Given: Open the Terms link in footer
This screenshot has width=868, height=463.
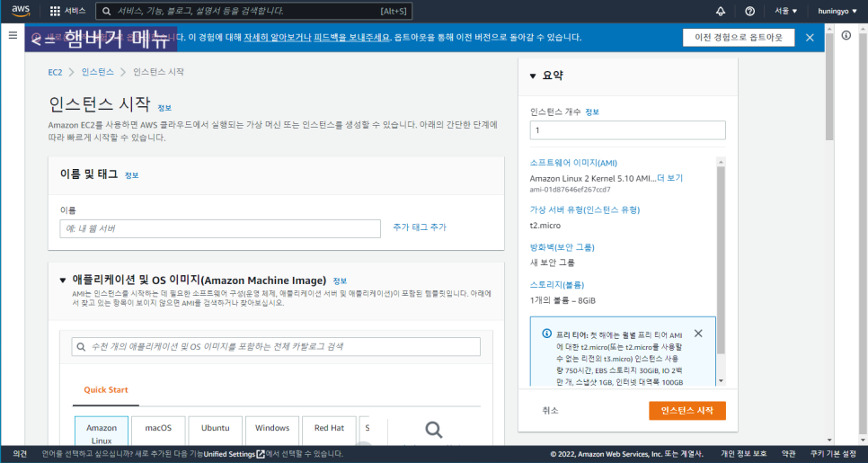Looking at the screenshot, I should pos(788,454).
